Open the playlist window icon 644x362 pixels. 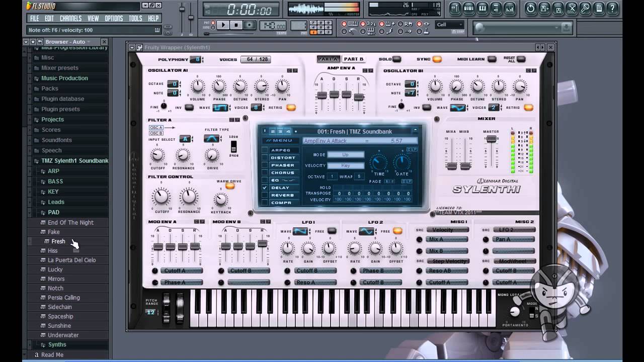tap(455, 9)
